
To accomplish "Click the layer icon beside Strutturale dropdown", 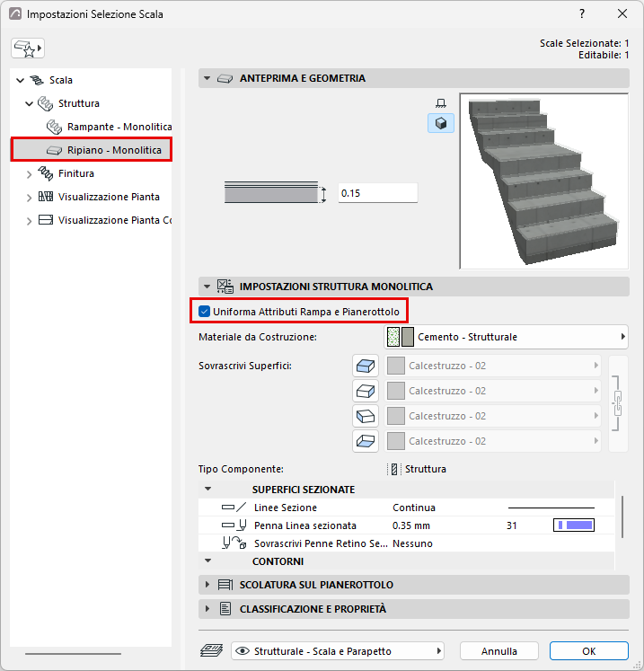I will [211, 651].
